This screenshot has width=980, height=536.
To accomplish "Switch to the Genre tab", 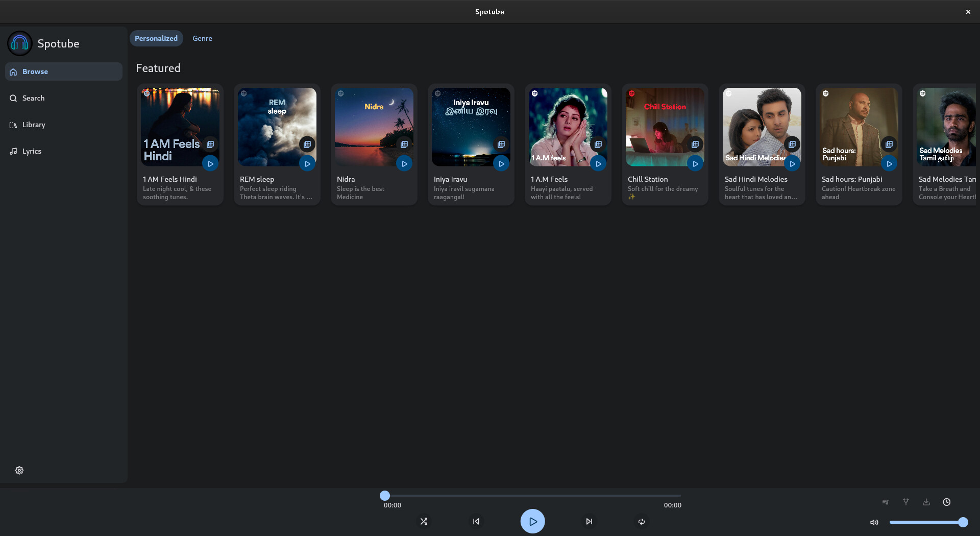I will [202, 38].
